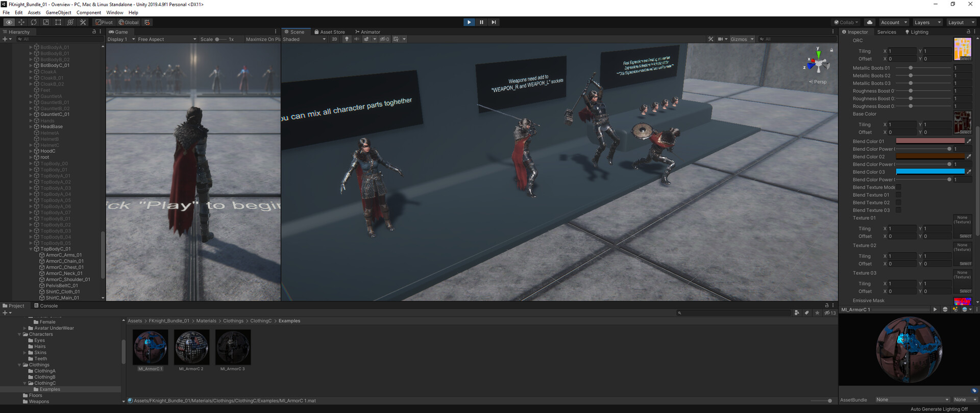Play the material preview animation
The image size is (980, 413).
(x=935, y=309)
